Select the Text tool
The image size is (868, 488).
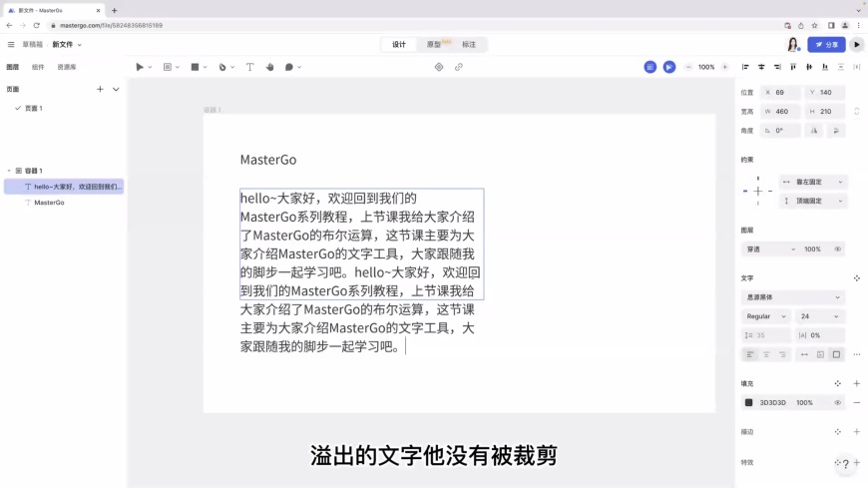(x=249, y=67)
